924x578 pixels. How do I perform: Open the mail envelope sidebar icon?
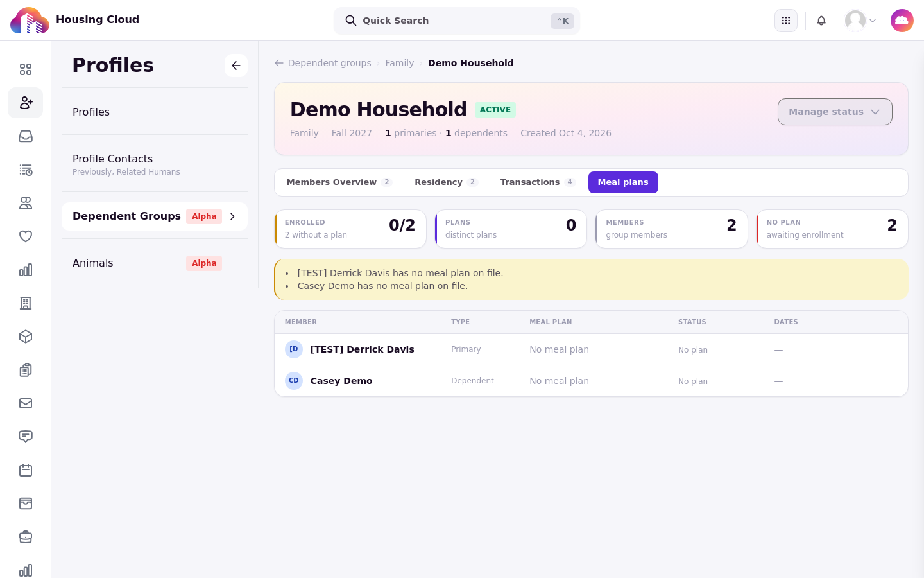pos(26,403)
